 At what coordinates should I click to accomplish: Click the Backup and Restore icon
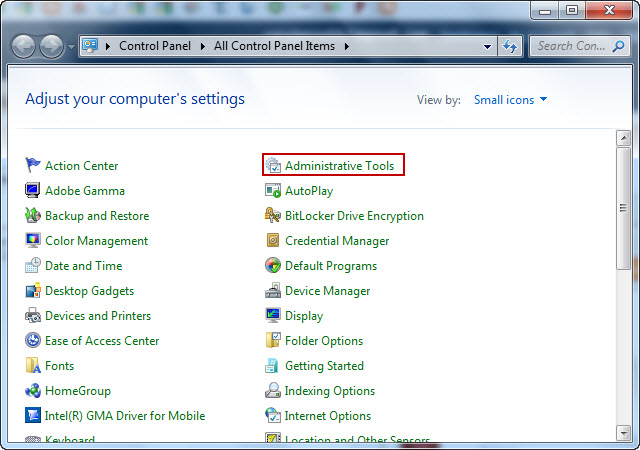tap(33, 215)
